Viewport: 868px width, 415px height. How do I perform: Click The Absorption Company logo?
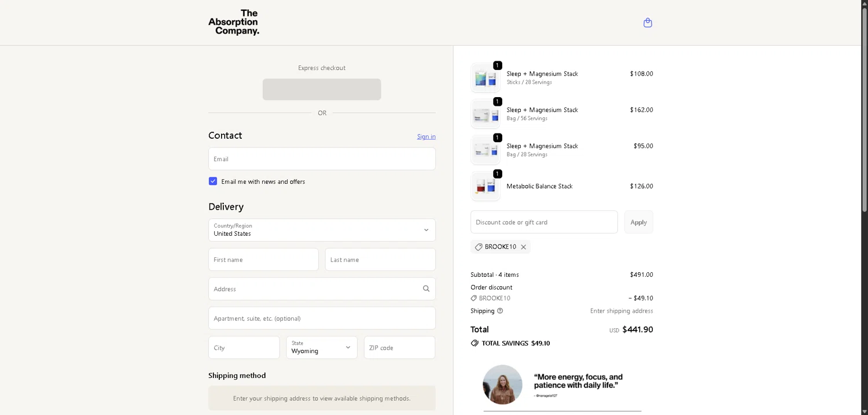pyautogui.click(x=234, y=23)
